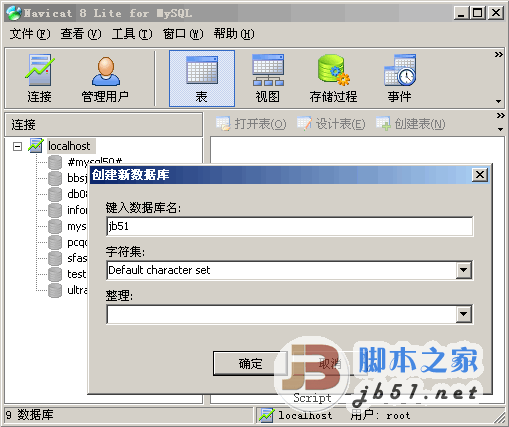Click '9 数据库' in the status bar

30,415
